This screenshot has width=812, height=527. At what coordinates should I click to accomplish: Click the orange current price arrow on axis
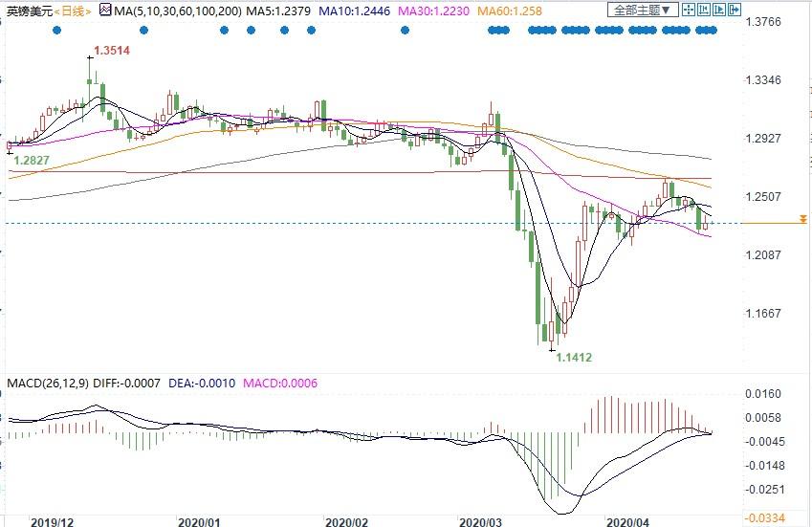tap(800, 223)
